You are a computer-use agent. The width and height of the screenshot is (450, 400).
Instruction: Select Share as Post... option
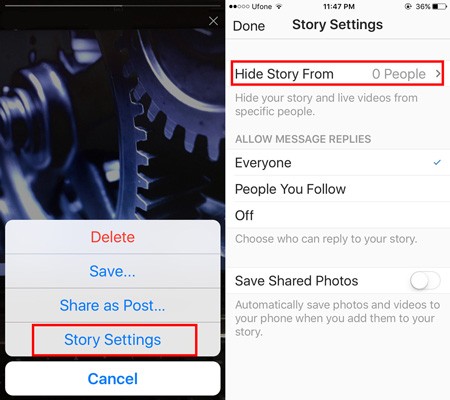113,305
